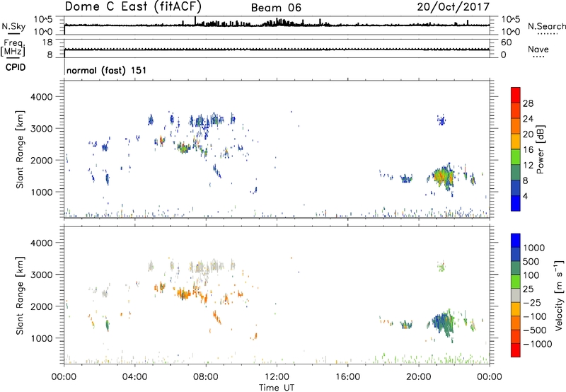Click the "Slant Range [km]" label of power panel

coord(20,149)
